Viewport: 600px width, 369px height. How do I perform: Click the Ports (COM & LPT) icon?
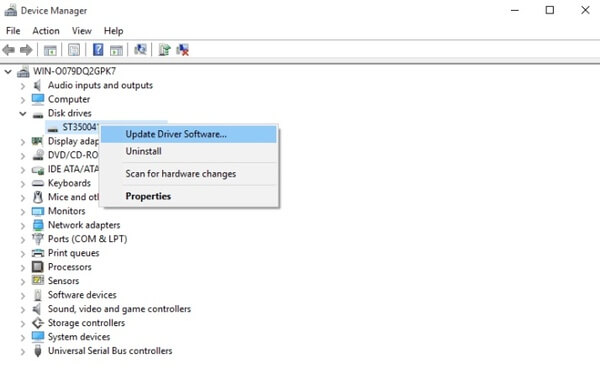coord(38,239)
